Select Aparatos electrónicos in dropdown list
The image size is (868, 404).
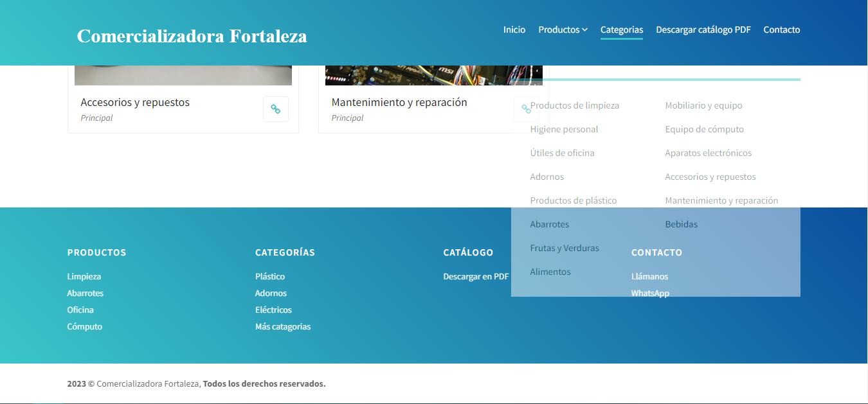tap(708, 153)
